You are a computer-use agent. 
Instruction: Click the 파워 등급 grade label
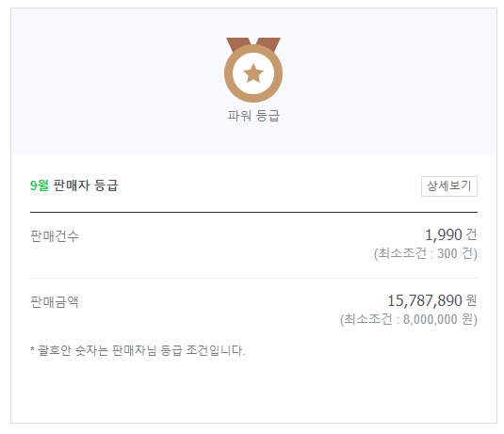[253, 116]
